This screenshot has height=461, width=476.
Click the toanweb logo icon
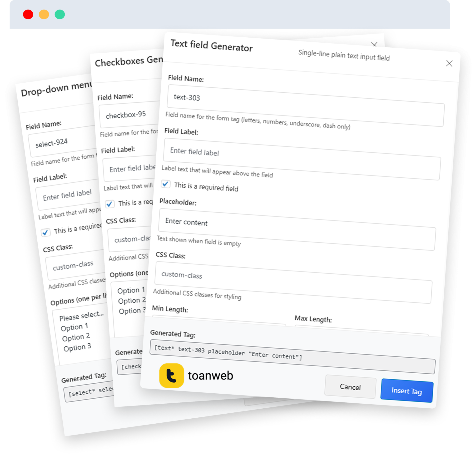coord(171,376)
